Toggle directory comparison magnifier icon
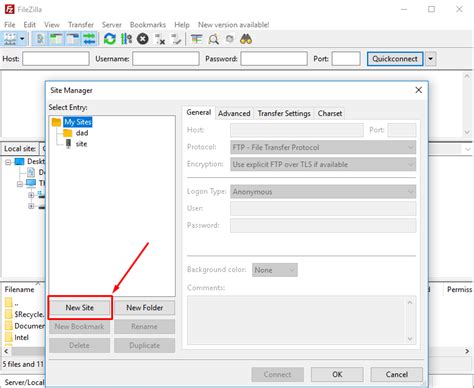 pos(213,39)
